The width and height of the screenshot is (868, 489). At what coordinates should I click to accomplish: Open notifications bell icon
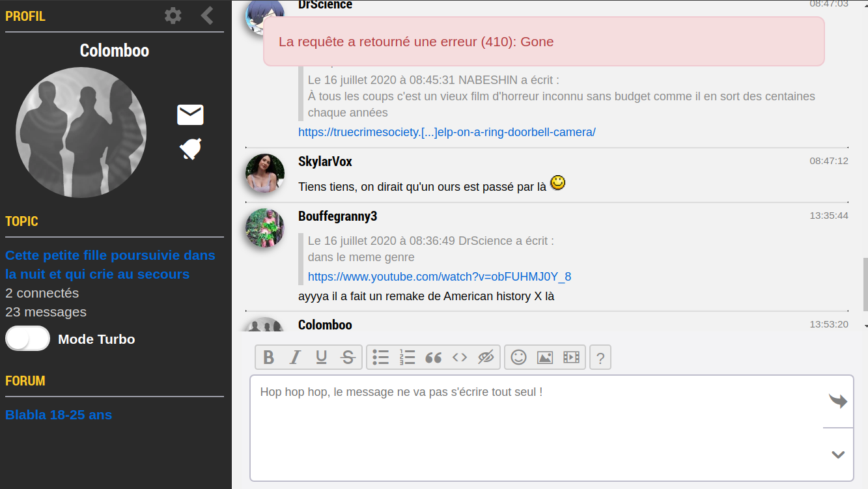[190, 149]
